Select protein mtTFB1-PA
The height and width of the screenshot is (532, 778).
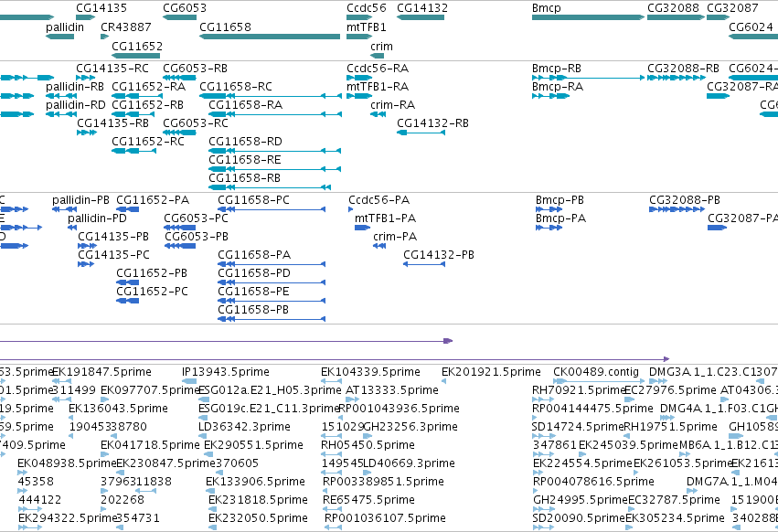pos(363,228)
